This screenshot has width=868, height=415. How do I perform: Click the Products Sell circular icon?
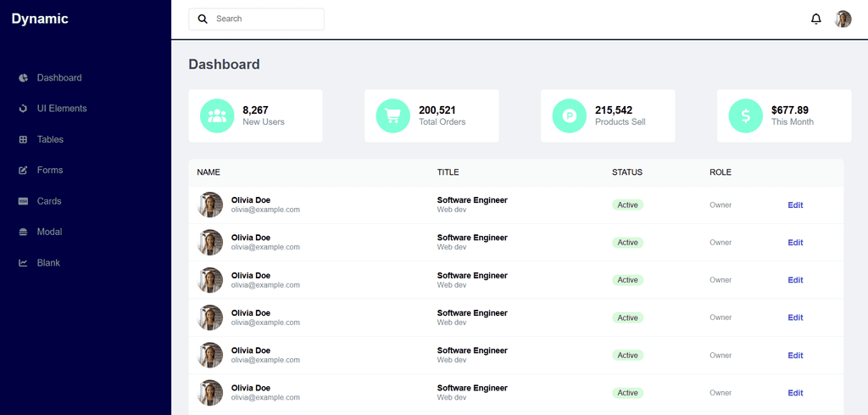570,116
